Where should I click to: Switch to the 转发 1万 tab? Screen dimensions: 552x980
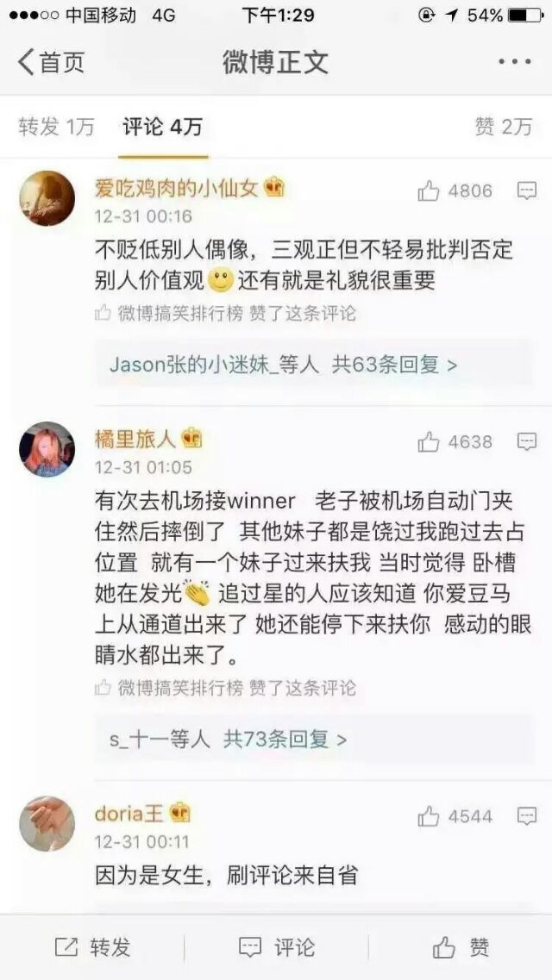pyautogui.click(x=56, y=128)
